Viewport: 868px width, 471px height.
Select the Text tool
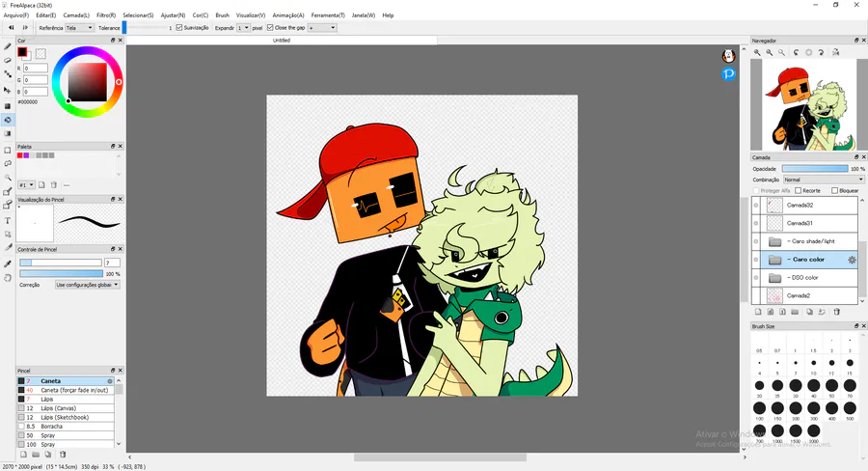click(8, 220)
